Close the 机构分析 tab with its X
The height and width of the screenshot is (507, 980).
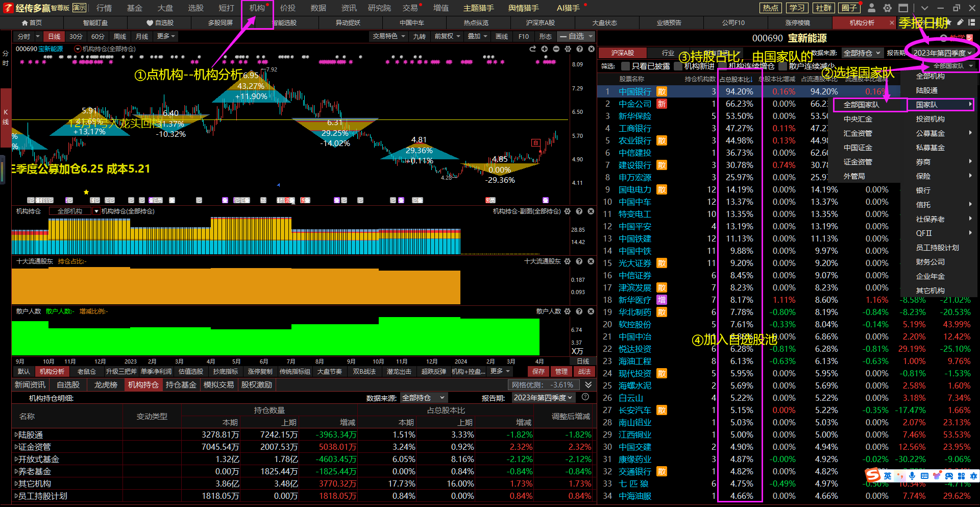tap(892, 22)
